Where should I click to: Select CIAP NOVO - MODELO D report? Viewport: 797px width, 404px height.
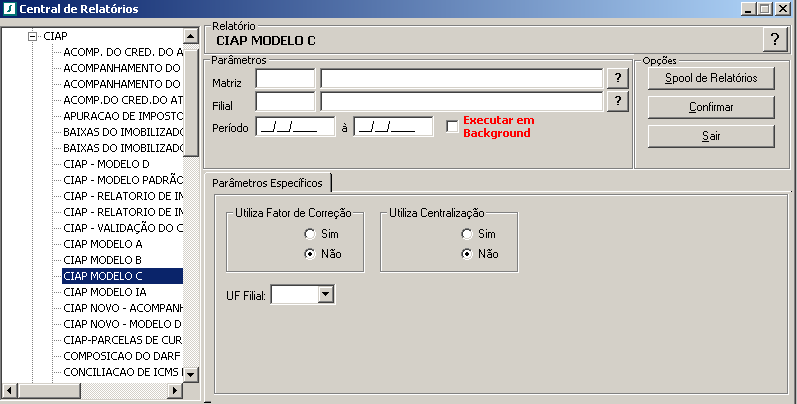(122, 324)
